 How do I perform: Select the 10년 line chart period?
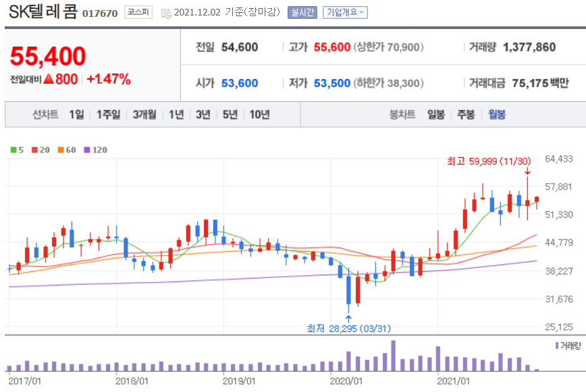click(259, 114)
